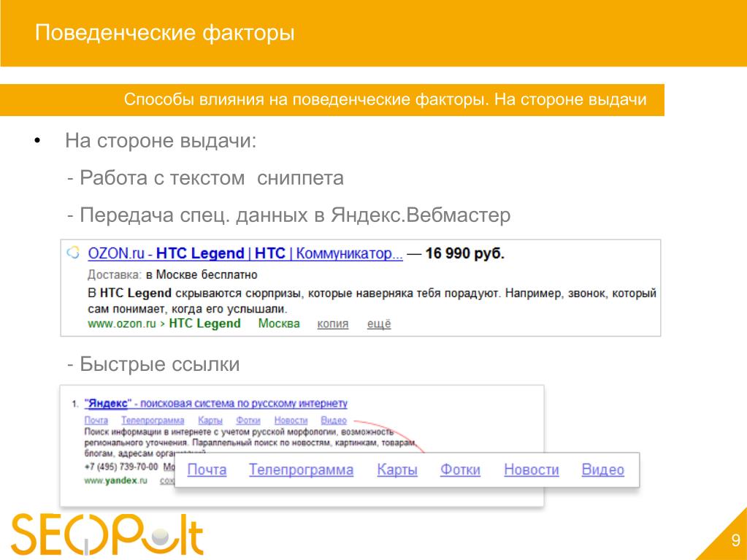Click 'Телепрограмма' in the enlarged quick links

coord(301,469)
